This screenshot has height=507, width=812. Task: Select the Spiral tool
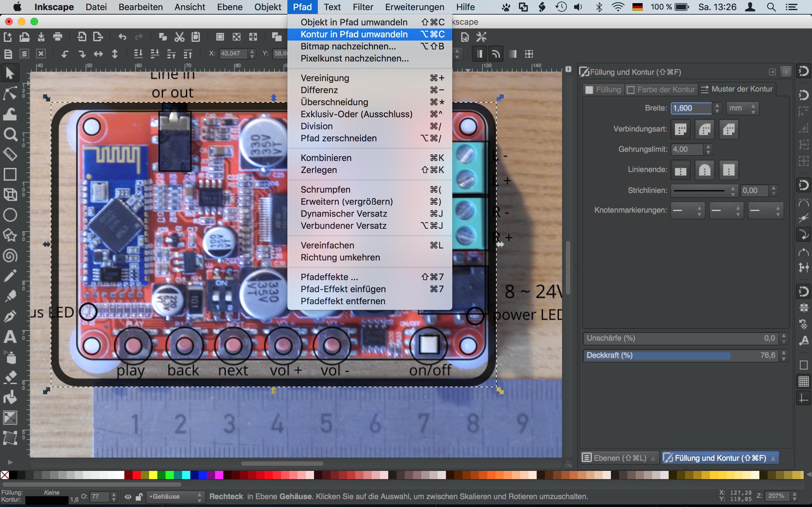pyautogui.click(x=10, y=256)
